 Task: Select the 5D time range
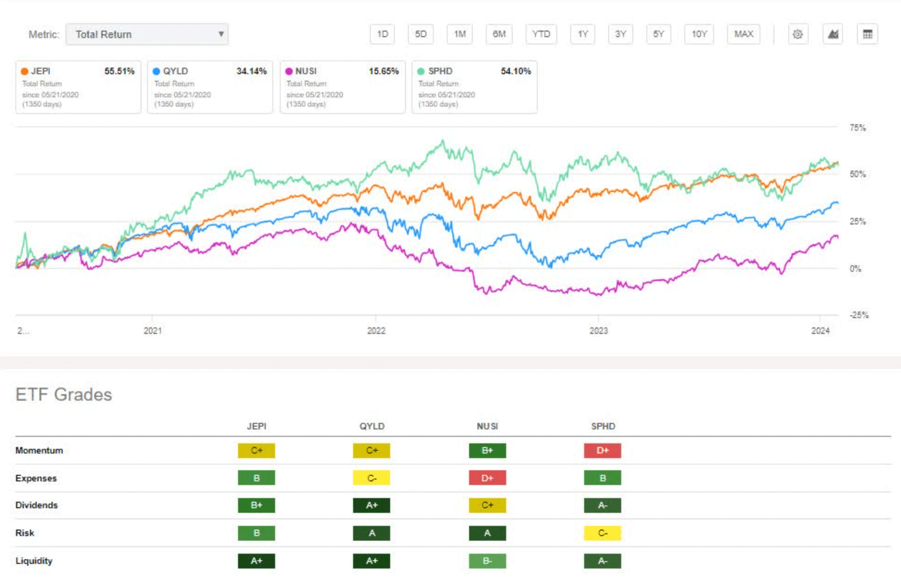point(420,34)
